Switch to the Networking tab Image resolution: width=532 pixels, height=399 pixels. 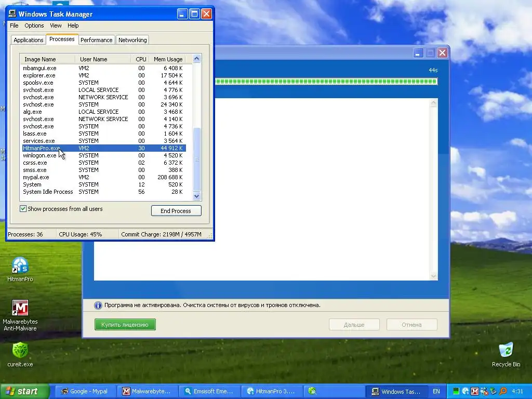coord(132,40)
